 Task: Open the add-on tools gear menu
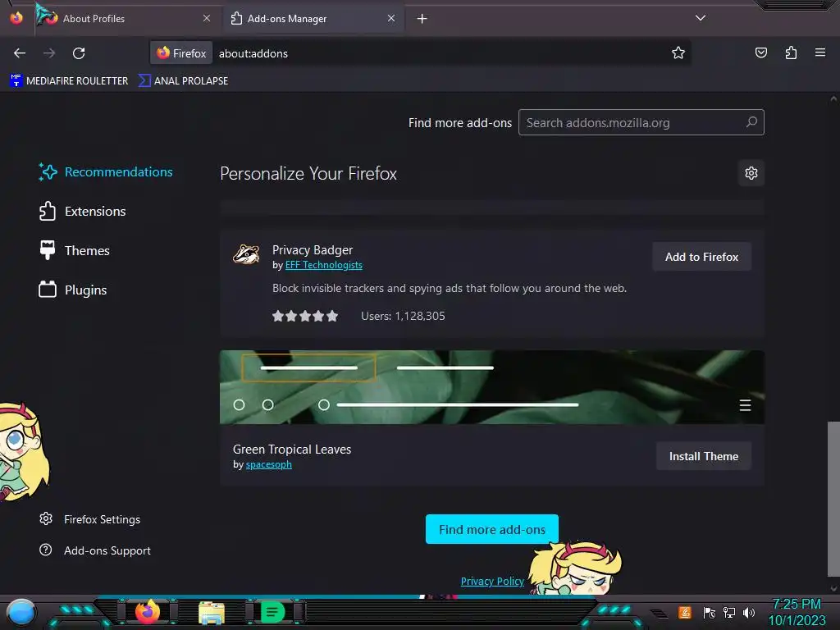click(x=751, y=173)
